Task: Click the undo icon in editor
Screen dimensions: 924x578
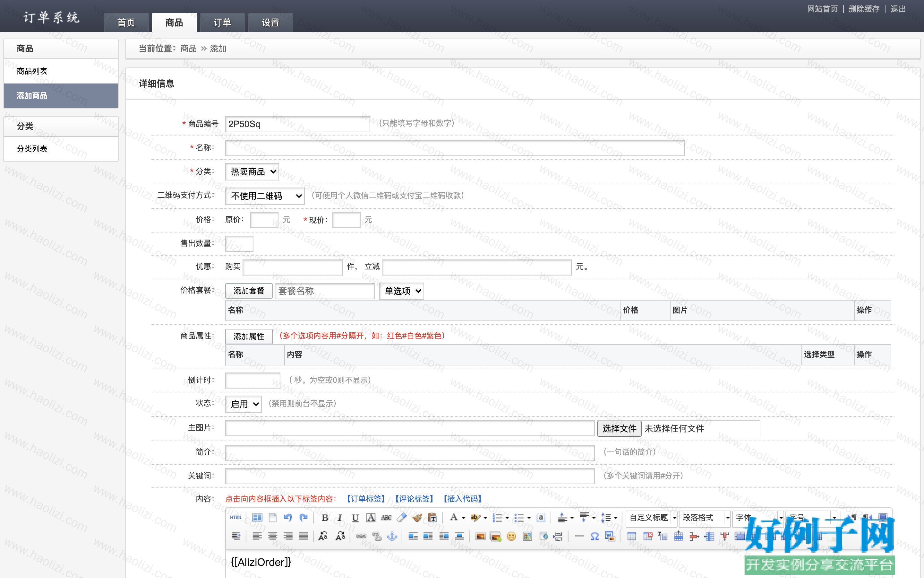Action: point(288,518)
